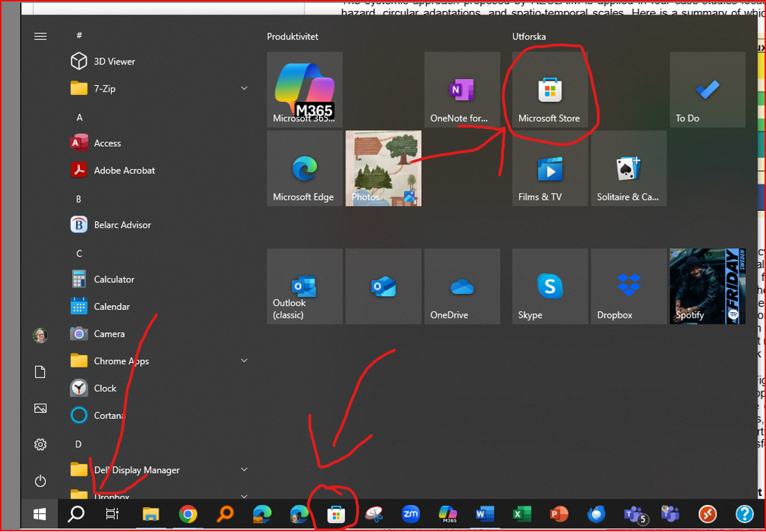Open Task View in the taskbar
766x532 pixels.
(113, 514)
